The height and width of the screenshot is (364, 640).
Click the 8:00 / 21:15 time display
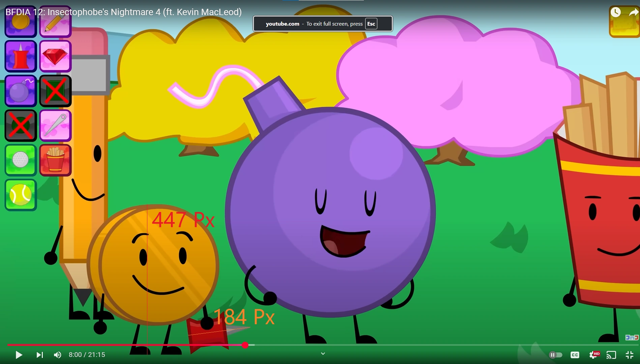[x=87, y=355]
